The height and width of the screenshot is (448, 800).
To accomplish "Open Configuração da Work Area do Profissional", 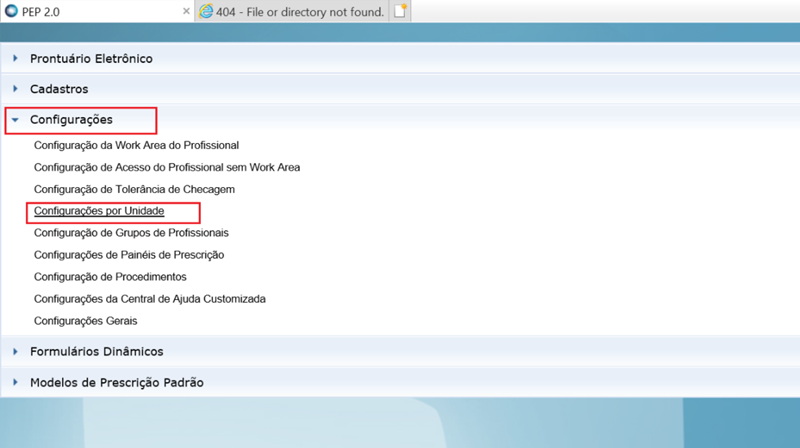I will coord(136,145).
